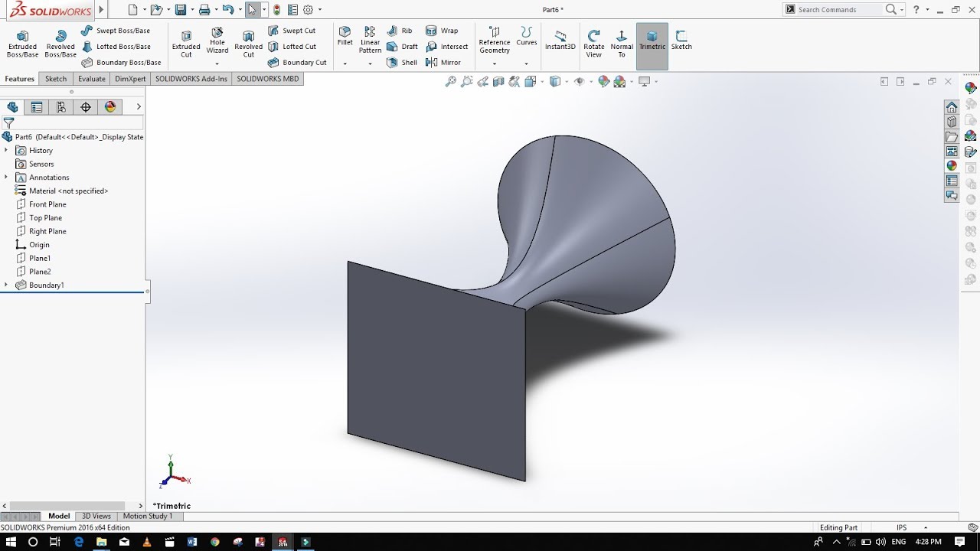Open the Fillet dropdown arrow
The image size is (980, 551).
345,64
